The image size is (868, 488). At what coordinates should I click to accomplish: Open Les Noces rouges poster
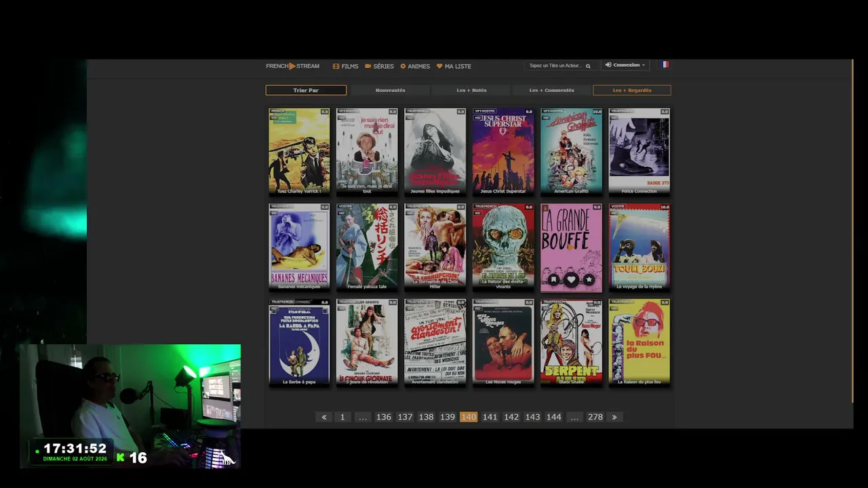[503, 342]
